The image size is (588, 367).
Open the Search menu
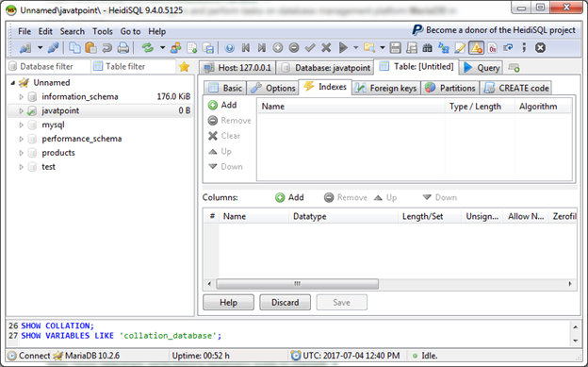(72, 31)
